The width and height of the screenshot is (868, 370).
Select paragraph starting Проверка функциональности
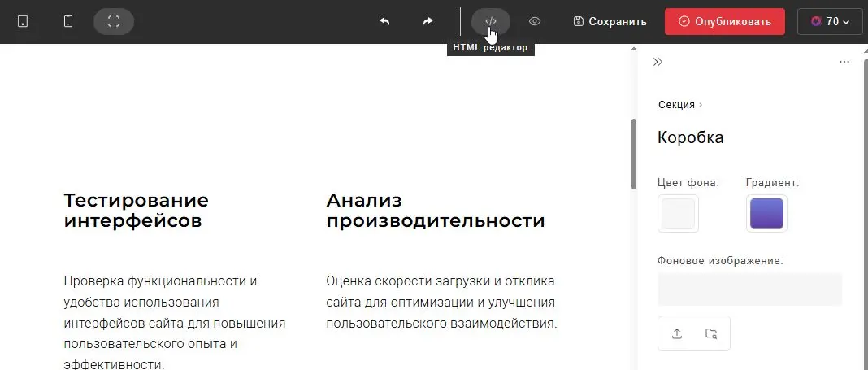[175, 323]
